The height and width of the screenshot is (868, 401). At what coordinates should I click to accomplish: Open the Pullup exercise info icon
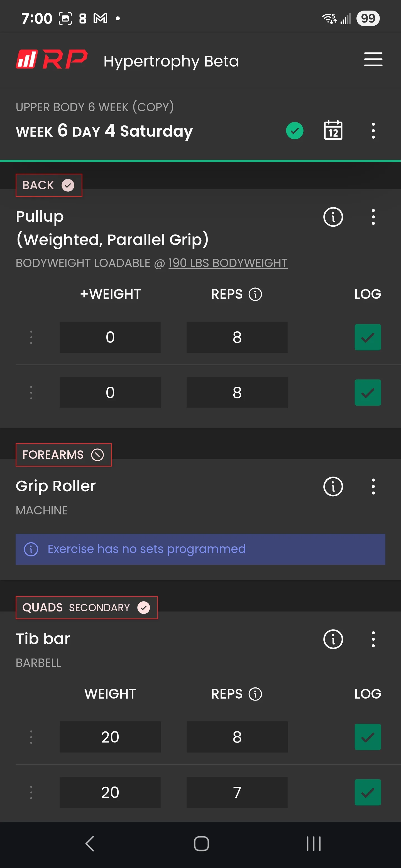pyautogui.click(x=333, y=217)
